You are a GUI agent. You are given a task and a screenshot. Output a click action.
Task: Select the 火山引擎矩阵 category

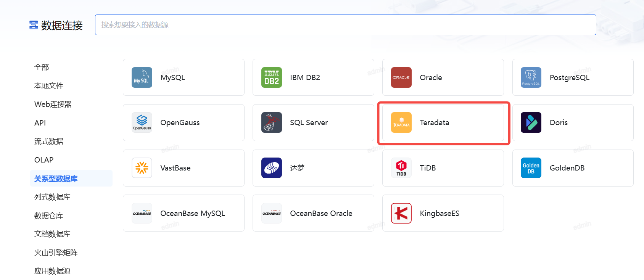(x=56, y=253)
